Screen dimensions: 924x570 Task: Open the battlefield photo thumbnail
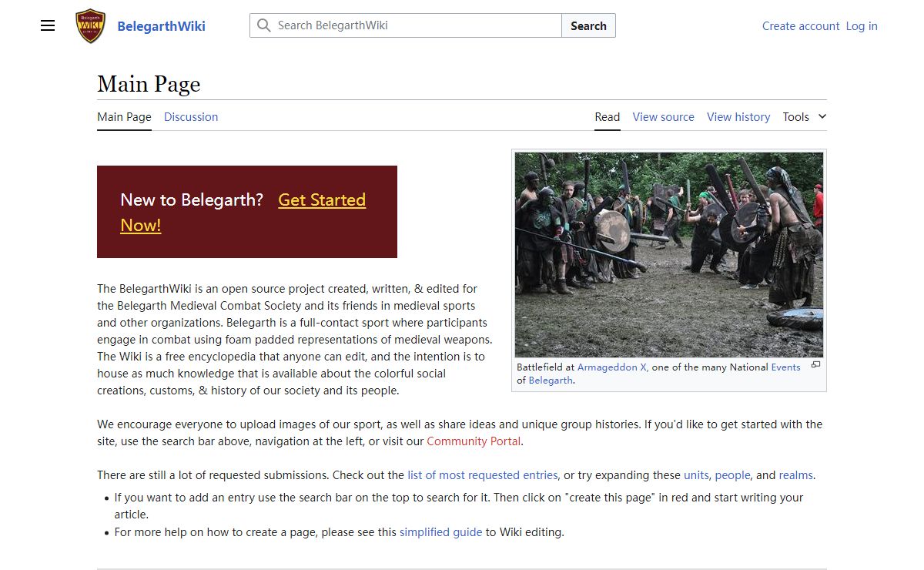tap(669, 255)
